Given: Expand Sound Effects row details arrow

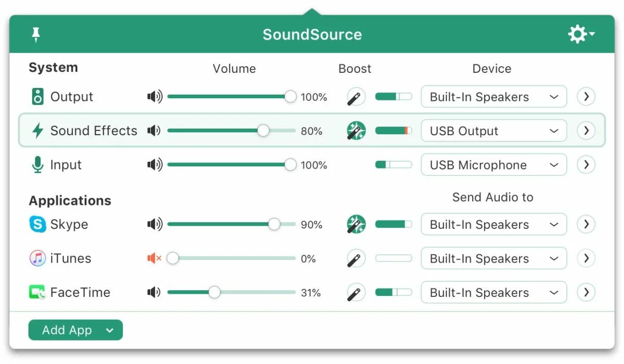Looking at the screenshot, I should 586,131.
